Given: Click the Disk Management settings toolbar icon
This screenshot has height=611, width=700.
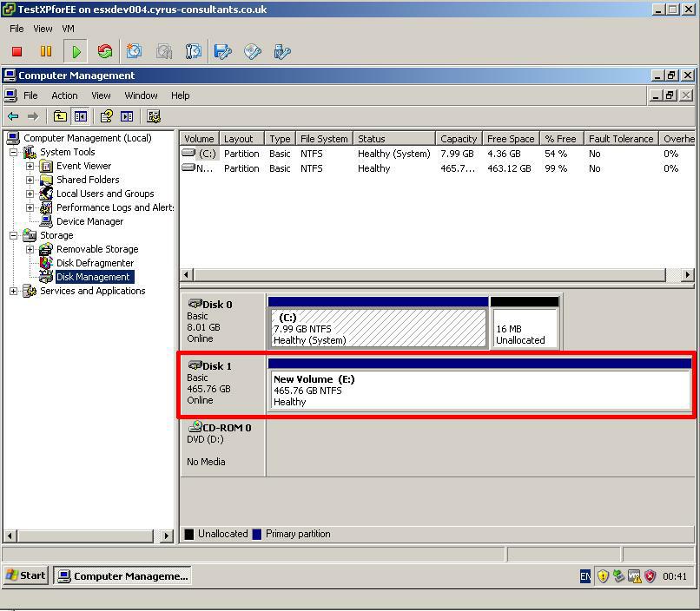Looking at the screenshot, I should 154,117.
